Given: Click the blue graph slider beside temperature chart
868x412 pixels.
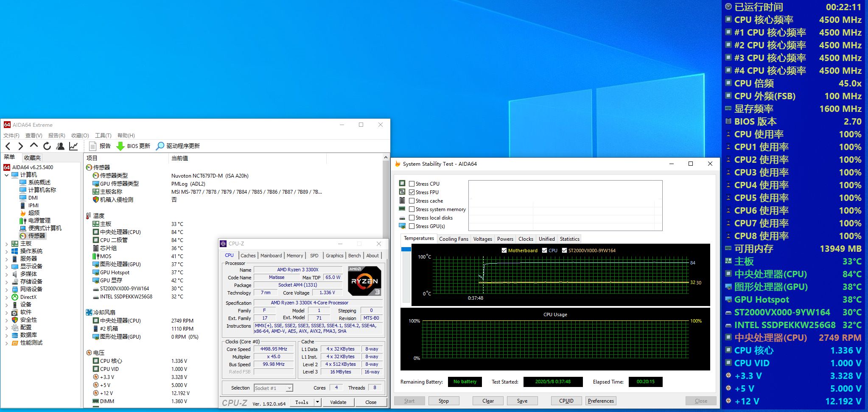Looking at the screenshot, I should 406,249.
